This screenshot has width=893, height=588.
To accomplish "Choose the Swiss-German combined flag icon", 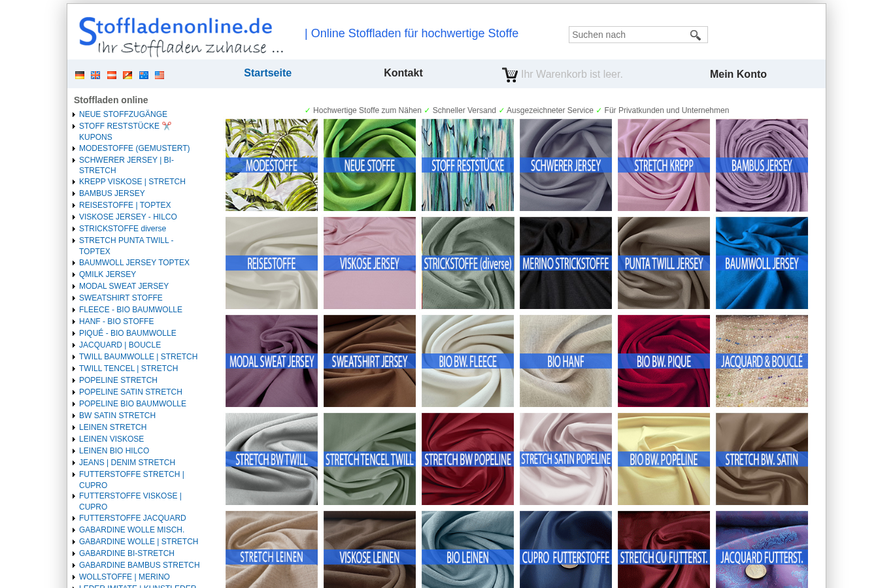I will [127, 75].
